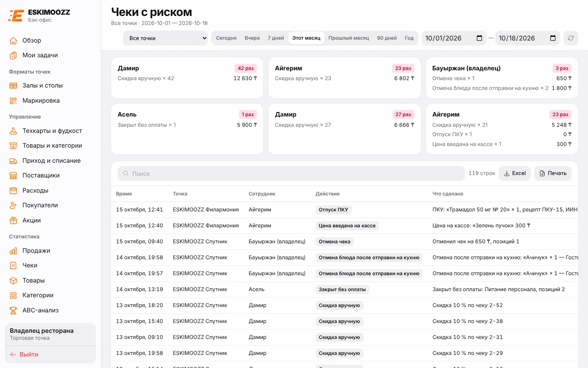588x368 pixels.
Task: Click the Продажи chart icon
Action: 13,251
